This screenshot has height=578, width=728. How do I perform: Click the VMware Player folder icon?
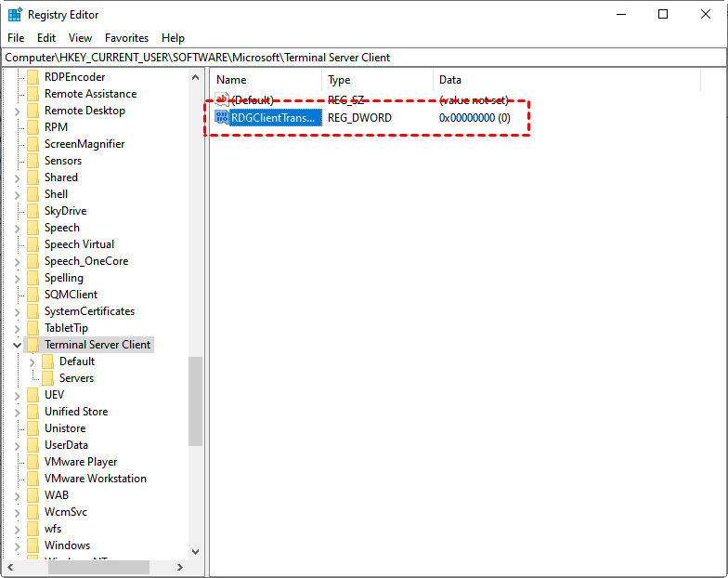(33, 462)
